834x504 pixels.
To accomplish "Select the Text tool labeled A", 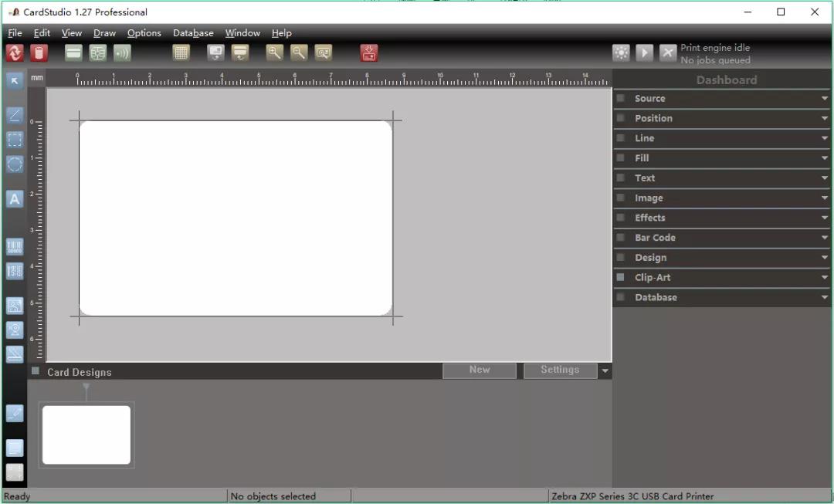I will coord(15,199).
